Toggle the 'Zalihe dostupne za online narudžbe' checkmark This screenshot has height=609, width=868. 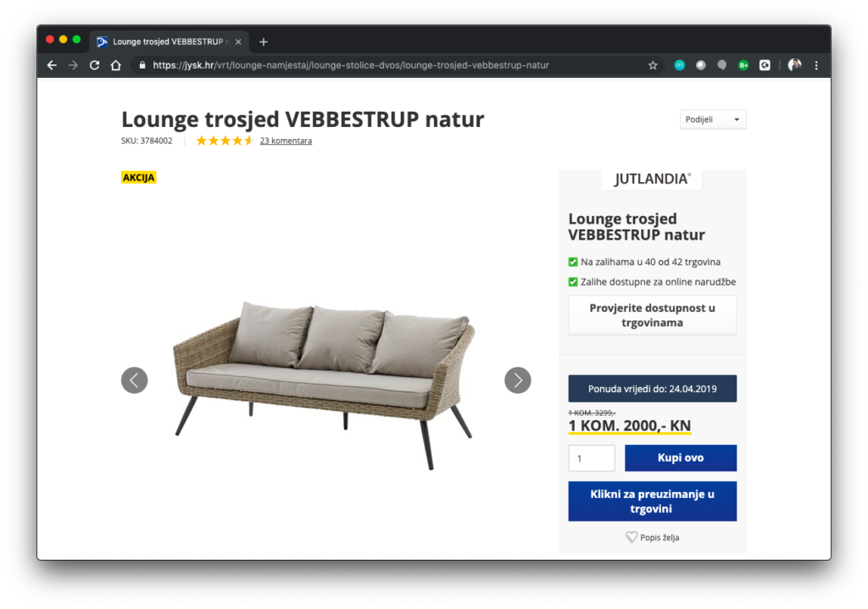tap(573, 282)
